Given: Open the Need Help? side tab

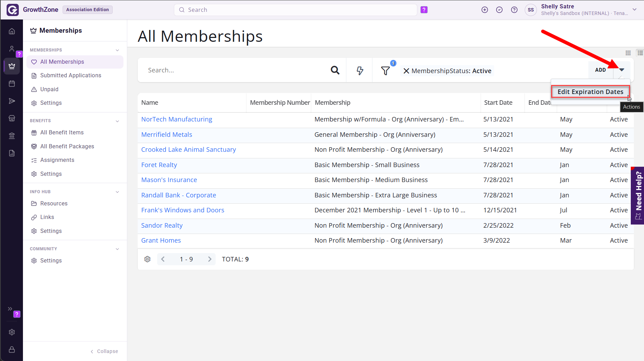Looking at the screenshot, I should pyautogui.click(x=637, y=196).
